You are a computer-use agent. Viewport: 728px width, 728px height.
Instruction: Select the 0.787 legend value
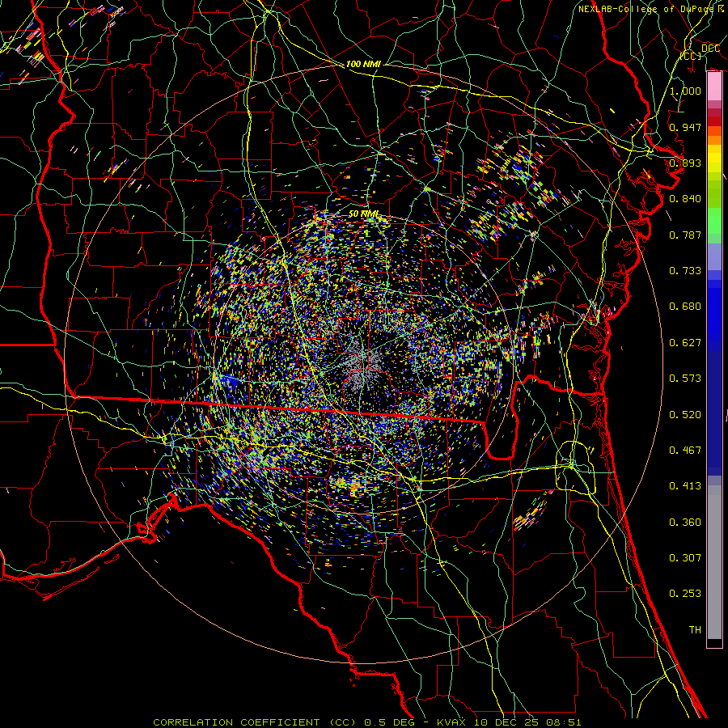(685, 235)
